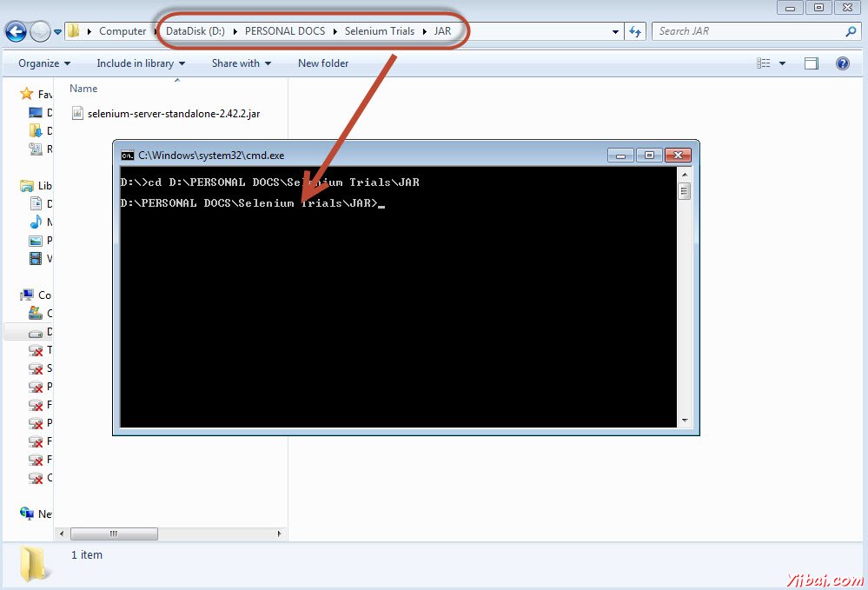Click the Computer icon in the sidebar
The height and width of the screenshot is (590, 868).
[x=28, y=295]
